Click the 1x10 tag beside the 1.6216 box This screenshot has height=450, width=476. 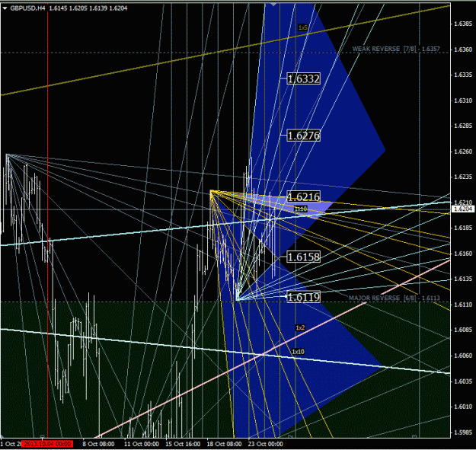301,209
